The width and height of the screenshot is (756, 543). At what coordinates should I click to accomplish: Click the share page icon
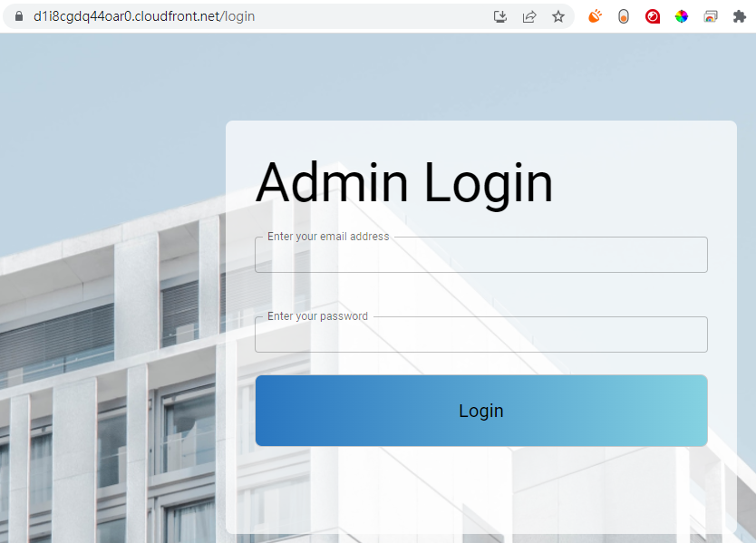529,17
